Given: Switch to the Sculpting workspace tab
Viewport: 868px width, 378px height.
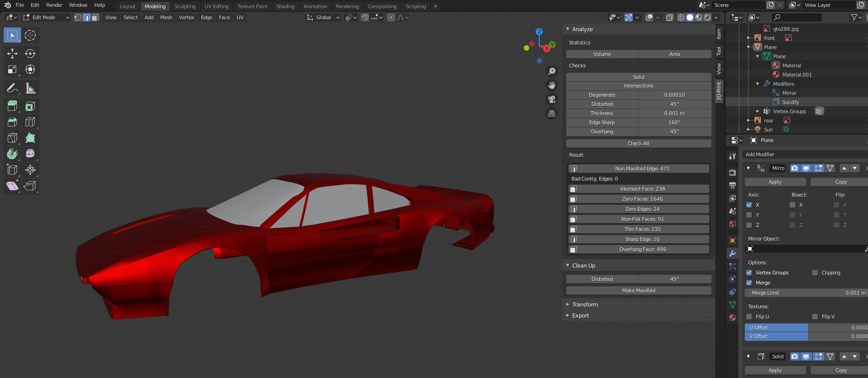Looking at the screenshot, I should pos(185,6).
